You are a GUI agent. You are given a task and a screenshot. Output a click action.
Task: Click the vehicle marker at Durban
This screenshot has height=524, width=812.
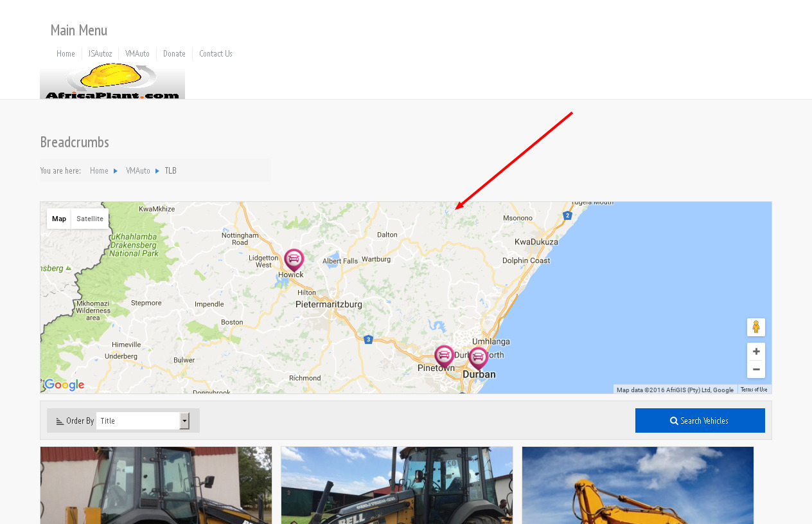tap(478, 358)
